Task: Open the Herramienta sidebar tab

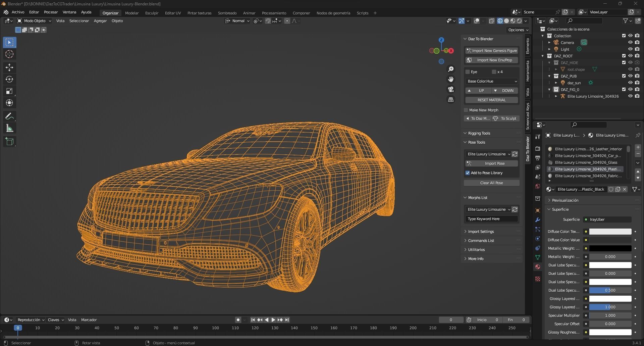Action: click(528, 71)
